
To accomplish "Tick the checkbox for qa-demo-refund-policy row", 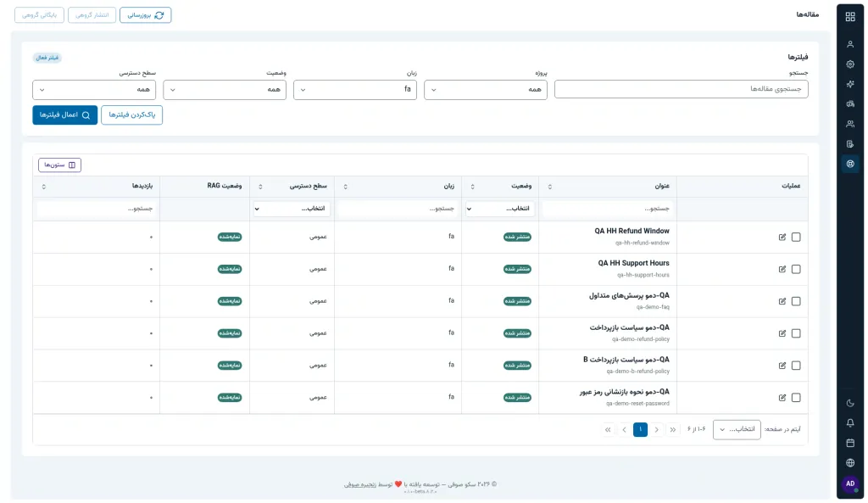I will point(796,333).
